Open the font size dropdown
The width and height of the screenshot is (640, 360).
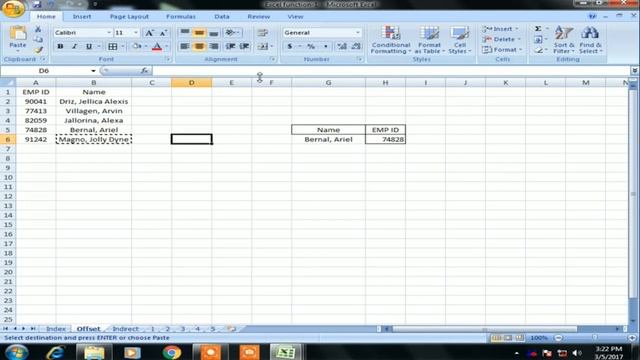pos(136,33)
